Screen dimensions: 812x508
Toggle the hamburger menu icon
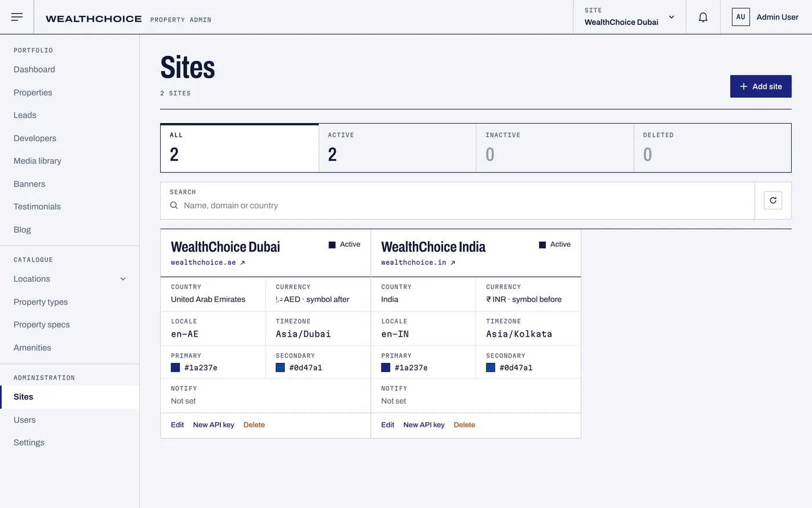click(17, 17)
